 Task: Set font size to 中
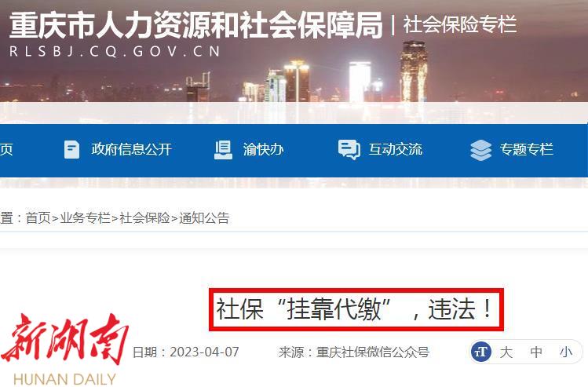(536, 352)
